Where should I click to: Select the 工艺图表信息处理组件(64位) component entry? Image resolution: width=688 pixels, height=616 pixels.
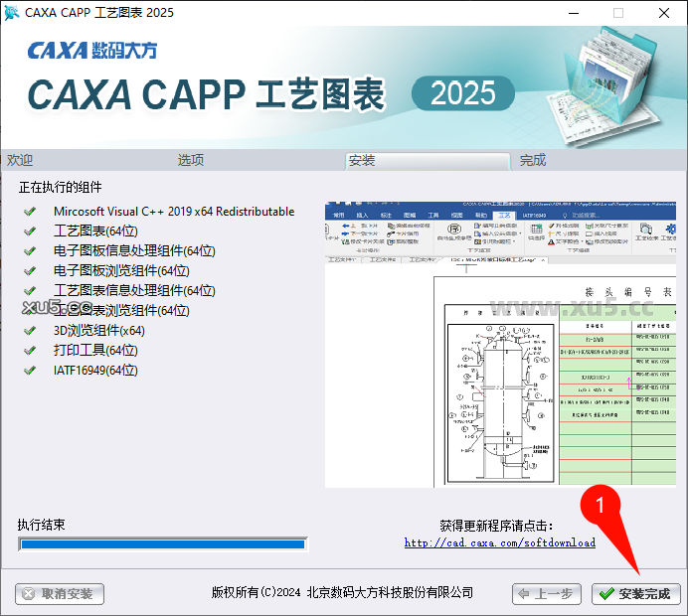(134, 291)
